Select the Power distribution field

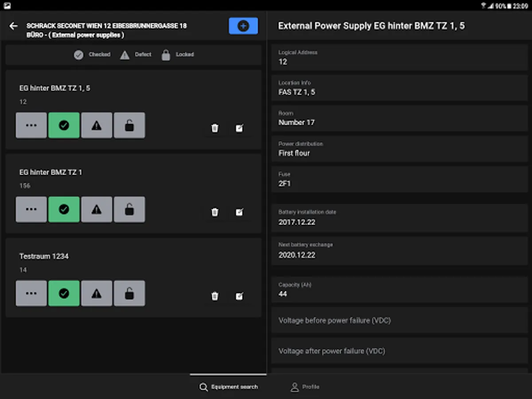coord(399,149)
